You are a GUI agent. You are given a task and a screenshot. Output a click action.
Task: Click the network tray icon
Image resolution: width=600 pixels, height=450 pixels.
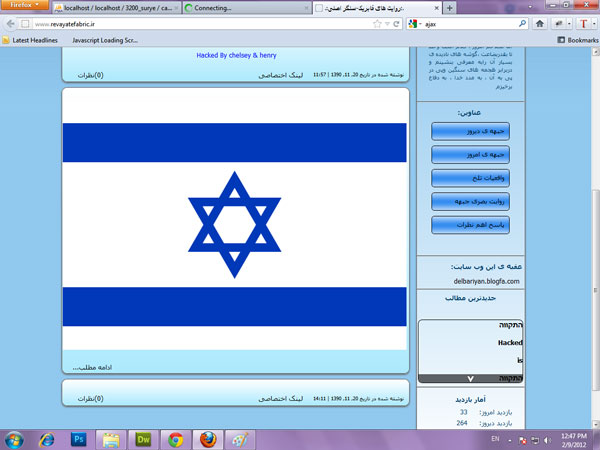click(535, 440)
